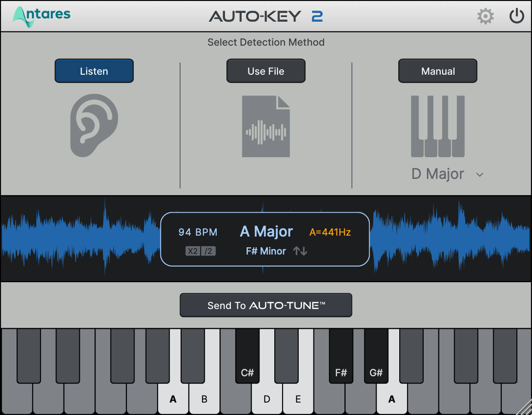Click the power icon to bypass the plugin
The width and height of the screenshot is (532, 415).
tap(517, 15)
